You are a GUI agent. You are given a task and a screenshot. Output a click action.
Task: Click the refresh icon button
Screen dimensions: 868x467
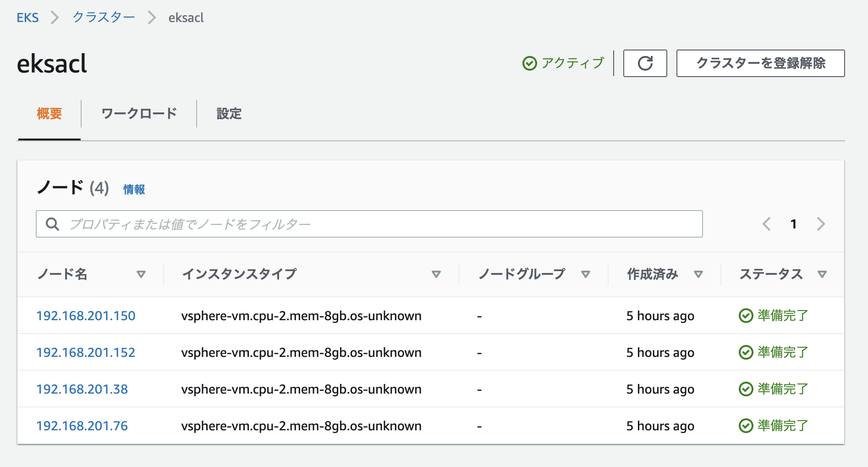(645, 63)
